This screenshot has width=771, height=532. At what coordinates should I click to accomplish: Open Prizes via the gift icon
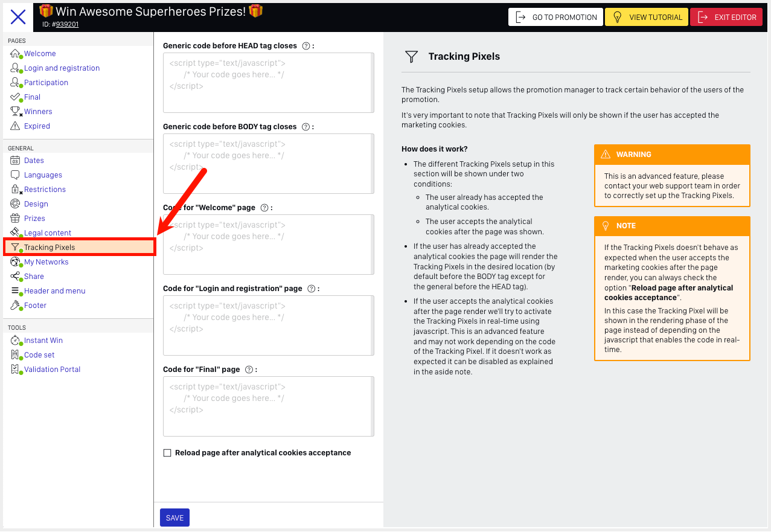click(14, 218)
